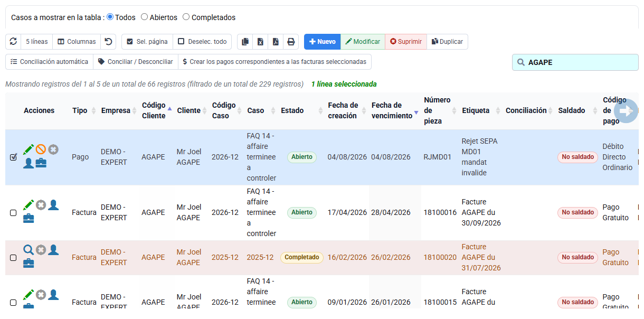Click Crear los pagos correspondientes button
The image size is (644, 319).
[x=274, y=62]
